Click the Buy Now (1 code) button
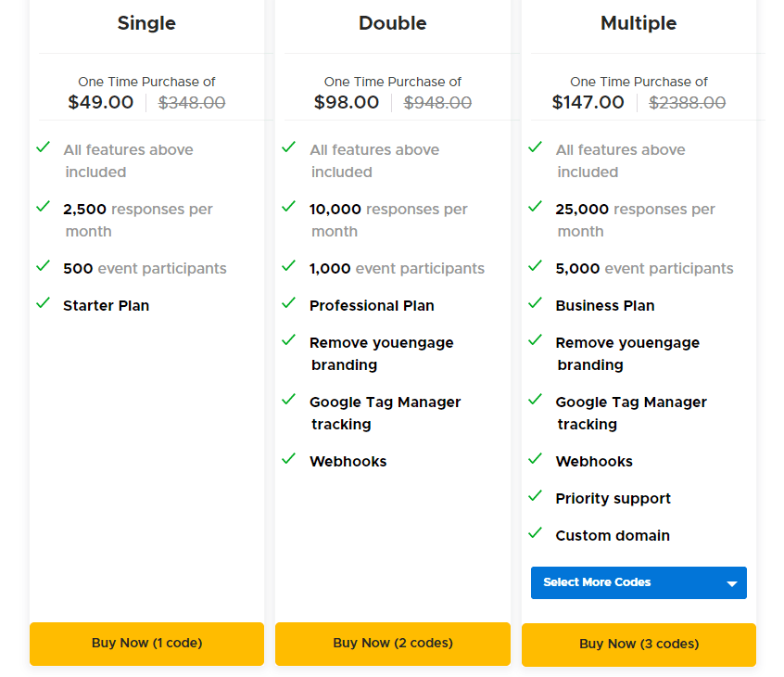The width and height of the screenshot is (784, 677). click(146, 643)
